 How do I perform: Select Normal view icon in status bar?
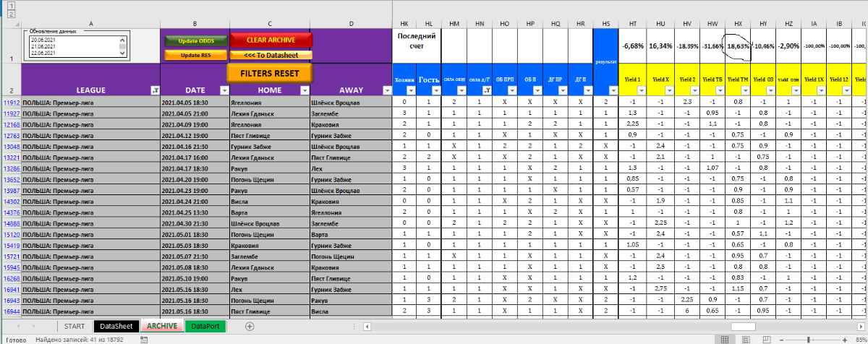pyautogui.click(x=726, y=339)
